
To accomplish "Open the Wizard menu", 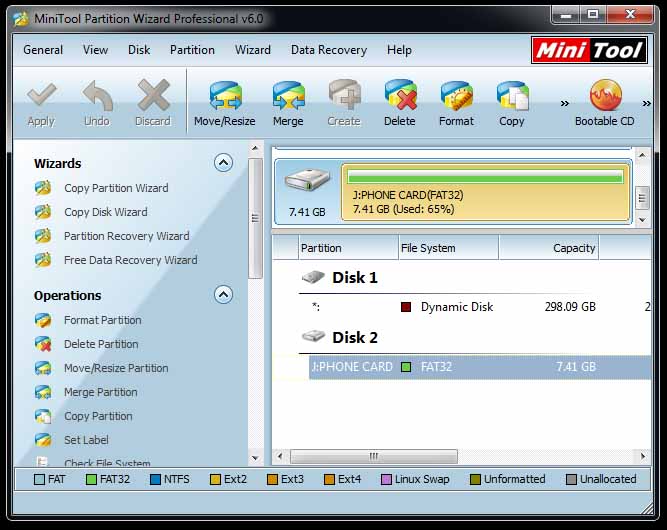I will [x=253, y=50].
